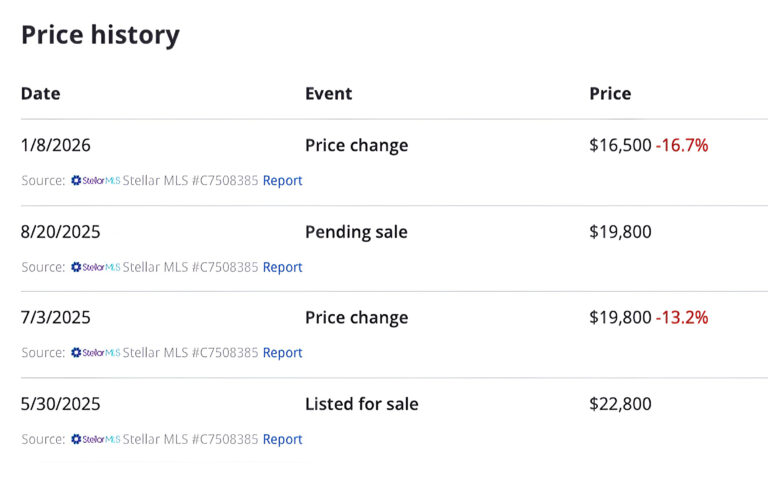Click the Stellar MLS logo in the 1/8/2026 row

pyautogui.click(x=95, y=181)
